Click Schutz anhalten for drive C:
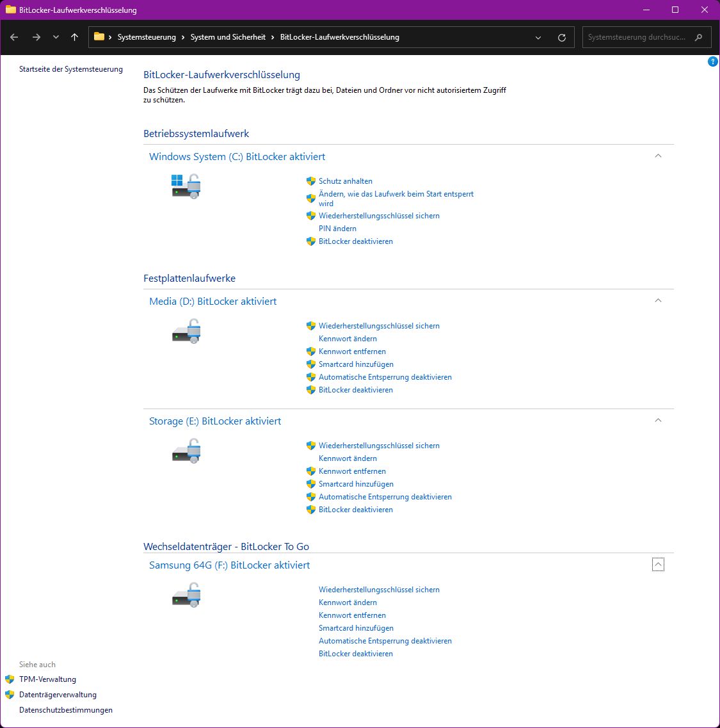This screenshot has width=720, height=728. point(346,181)
